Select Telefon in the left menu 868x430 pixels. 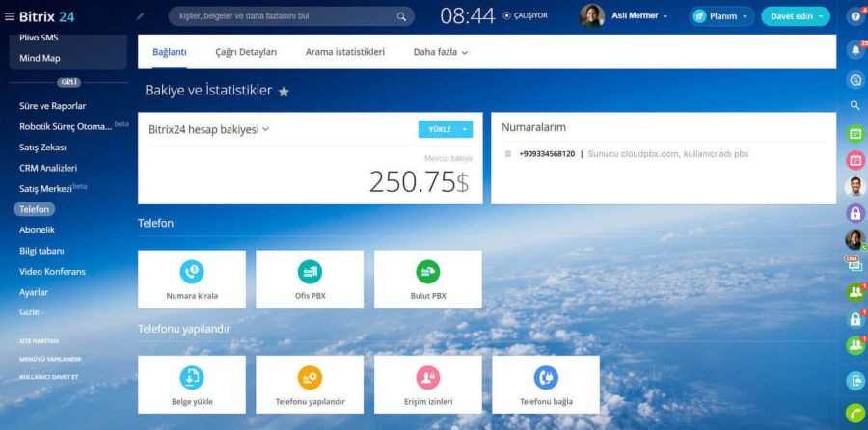35,209
